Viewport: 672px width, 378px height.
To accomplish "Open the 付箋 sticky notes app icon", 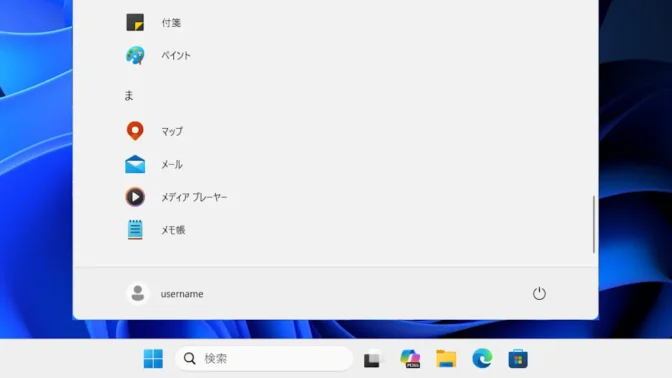I will tap(135, 22).
